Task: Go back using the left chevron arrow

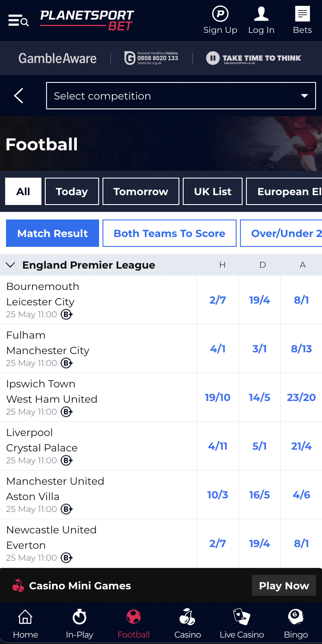Action: (18, 96)
